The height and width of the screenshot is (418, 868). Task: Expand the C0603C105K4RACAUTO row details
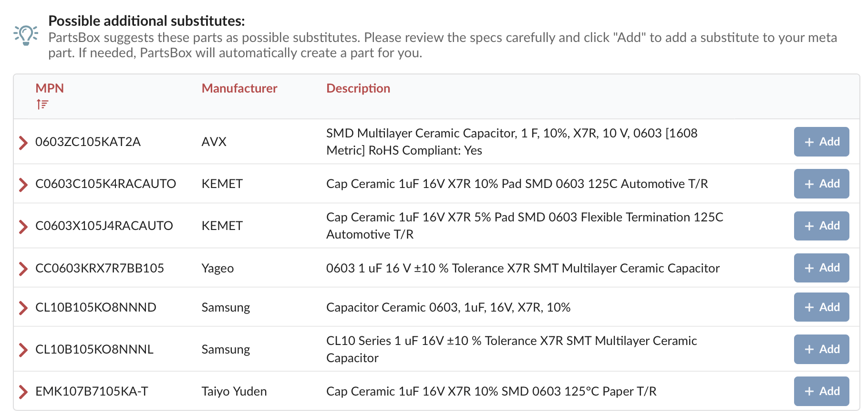click(x=23, y=184)
